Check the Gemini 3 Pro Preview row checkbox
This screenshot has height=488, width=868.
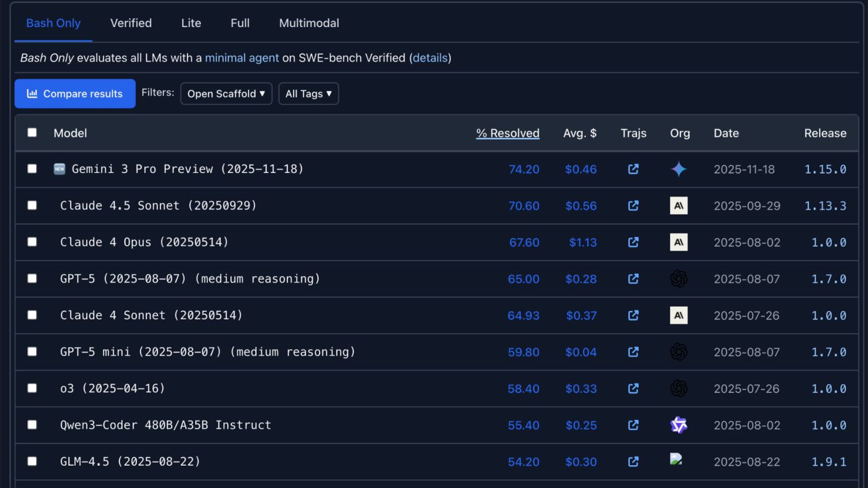(x=32, y=169)
